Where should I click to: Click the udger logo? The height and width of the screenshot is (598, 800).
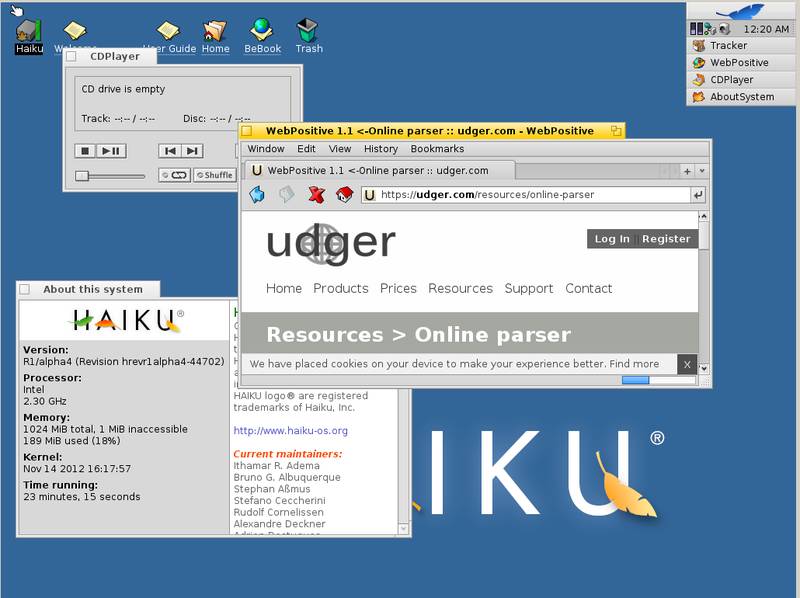pyautogui.click(x=331, y=244)
